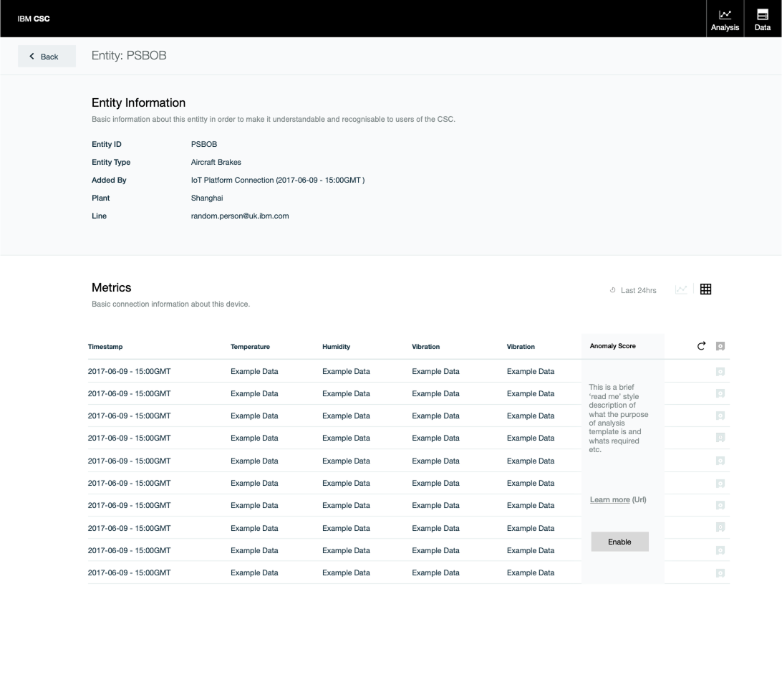Click the Back button
This screenshot has height=700, width=782.
point(47,55)
